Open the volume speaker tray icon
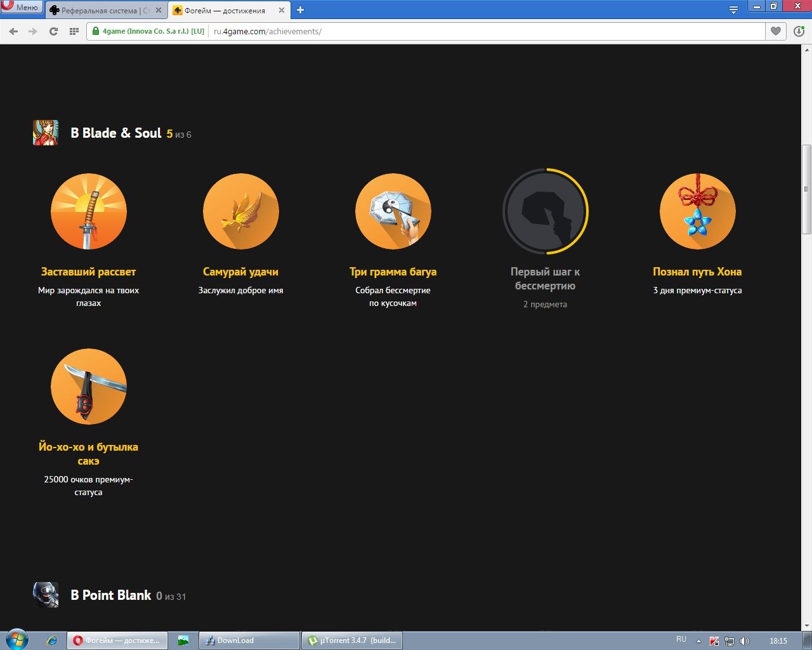The image size is (812, 650). (x=745, y=641)
